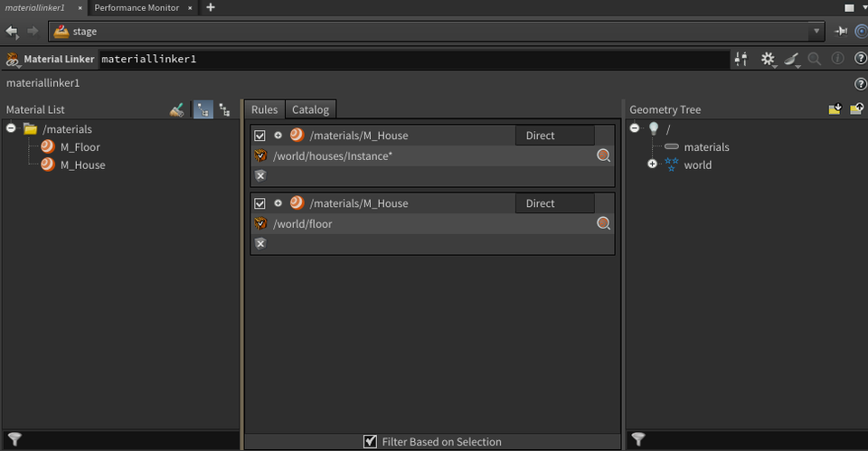Click the target icon on /world/houses/Instance* row
Viewport: 868px width, 451px height.
(603, 155)
